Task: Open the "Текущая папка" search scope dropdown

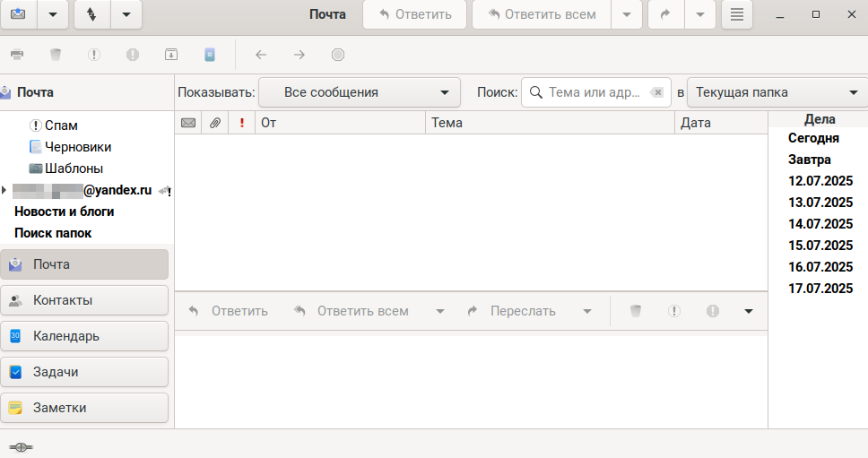Action: coord(777,92)
